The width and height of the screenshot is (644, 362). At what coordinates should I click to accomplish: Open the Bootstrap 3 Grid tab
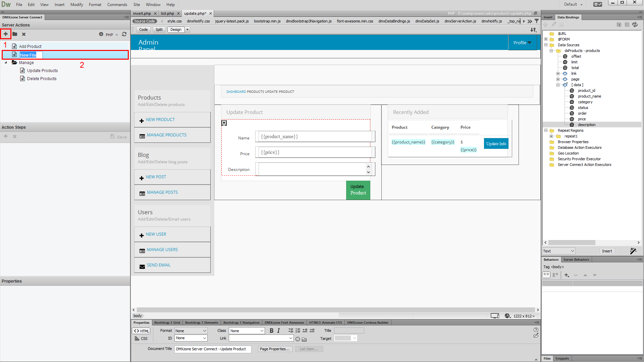coord(167,322)
